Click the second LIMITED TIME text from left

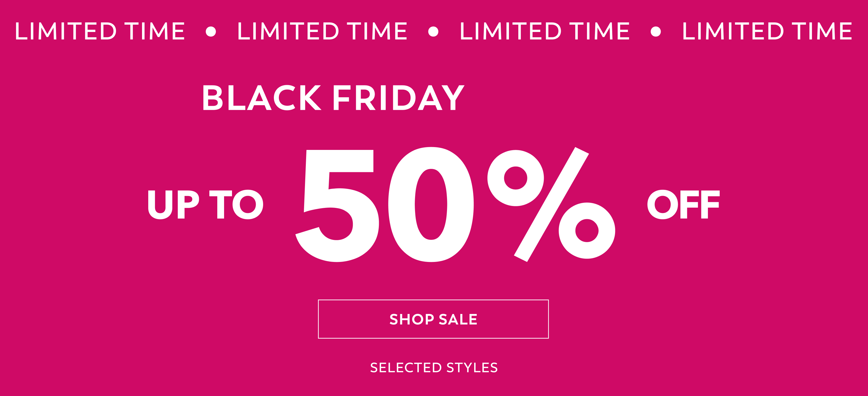pyautogui.click(x=323, y=31)
